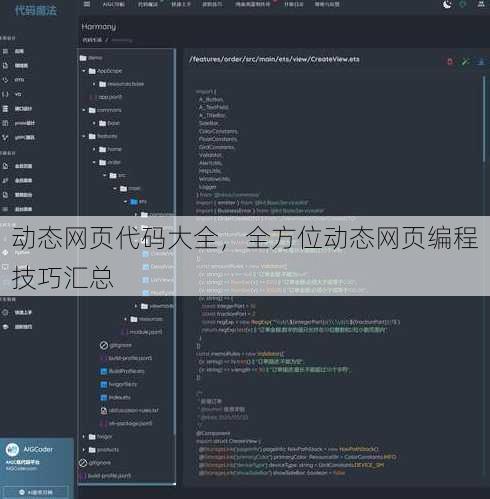
Task: Select the hvigor folder in tree
Action: [100, 437]
